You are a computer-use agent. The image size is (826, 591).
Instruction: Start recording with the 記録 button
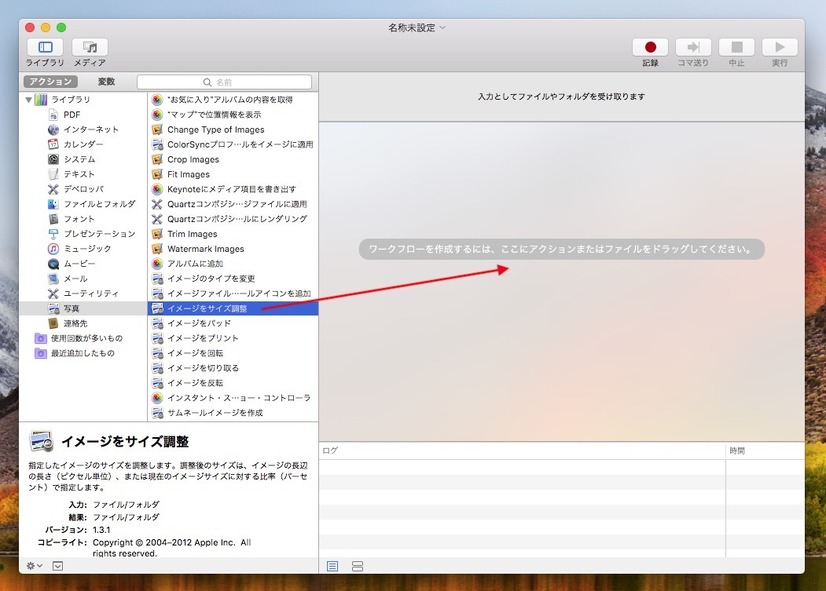coord(650,47)
